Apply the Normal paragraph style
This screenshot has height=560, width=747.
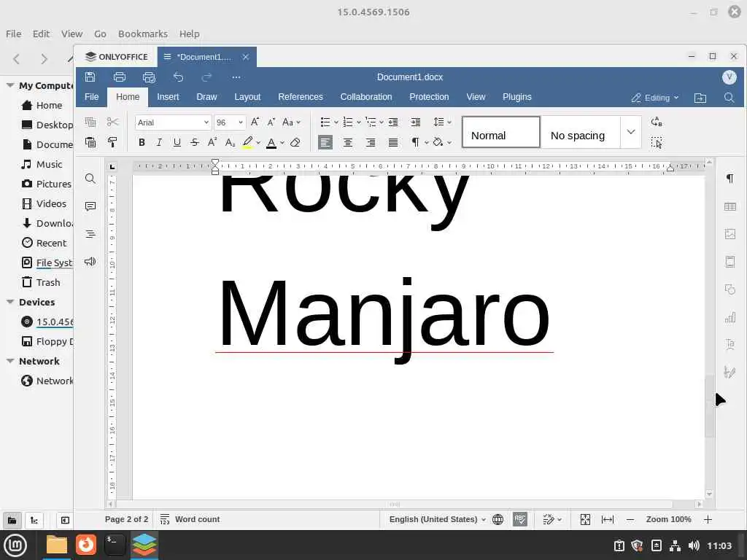click(x=501, y=132)
